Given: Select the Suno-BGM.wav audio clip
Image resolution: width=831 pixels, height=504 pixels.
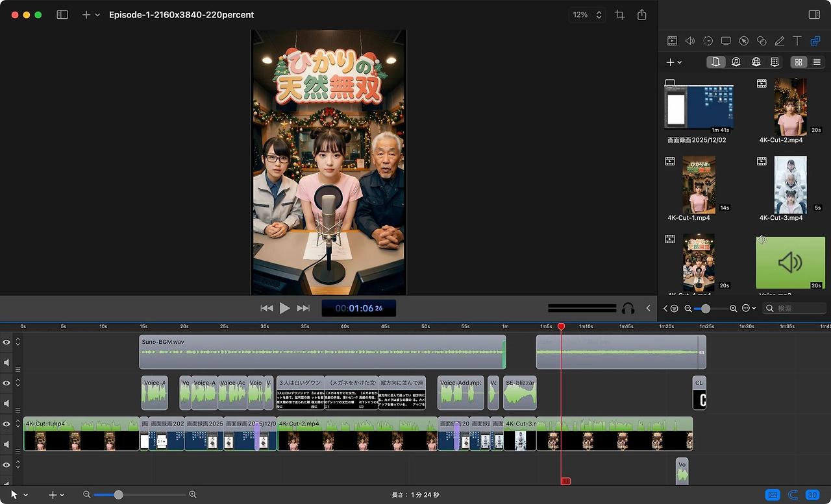Looking at the screenshot, I should pyautogui.click(x=322, y=352).
